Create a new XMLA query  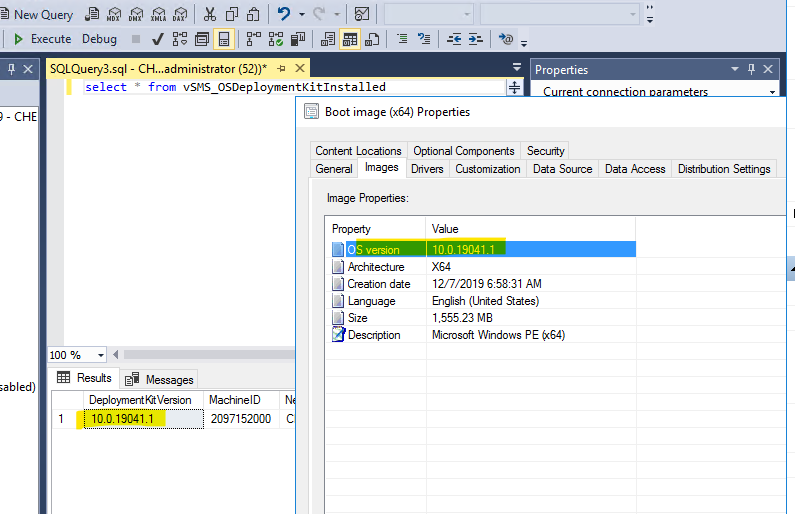point(158,14)
